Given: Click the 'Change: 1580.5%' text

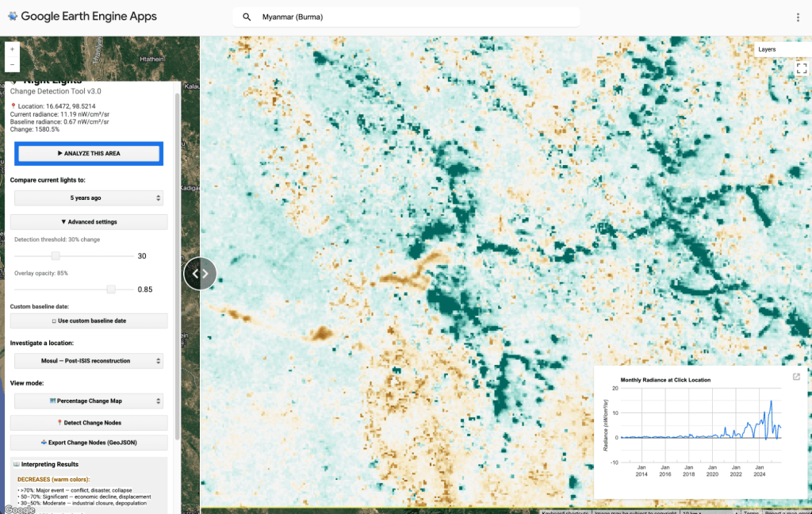Looking at the screenshot, I should pos(35,129).
